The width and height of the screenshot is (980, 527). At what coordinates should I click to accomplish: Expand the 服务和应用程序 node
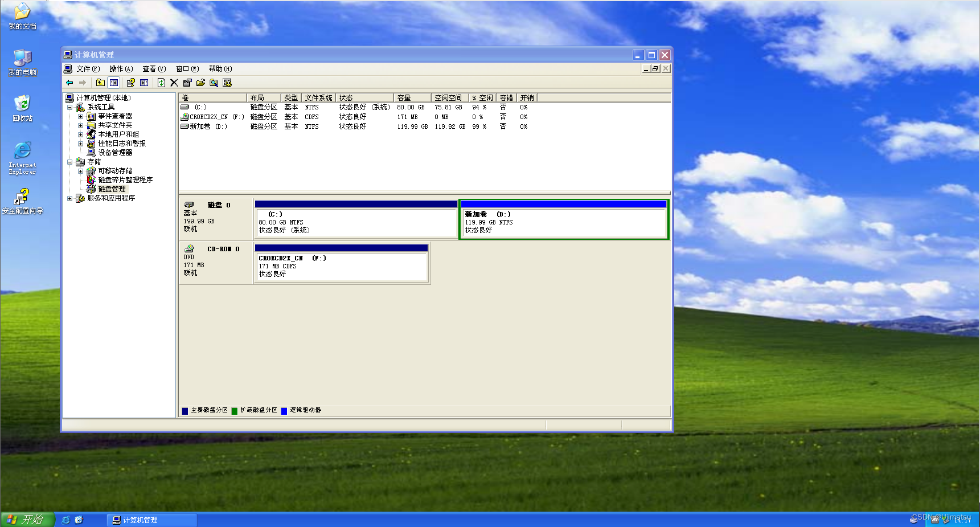point(70,198)
